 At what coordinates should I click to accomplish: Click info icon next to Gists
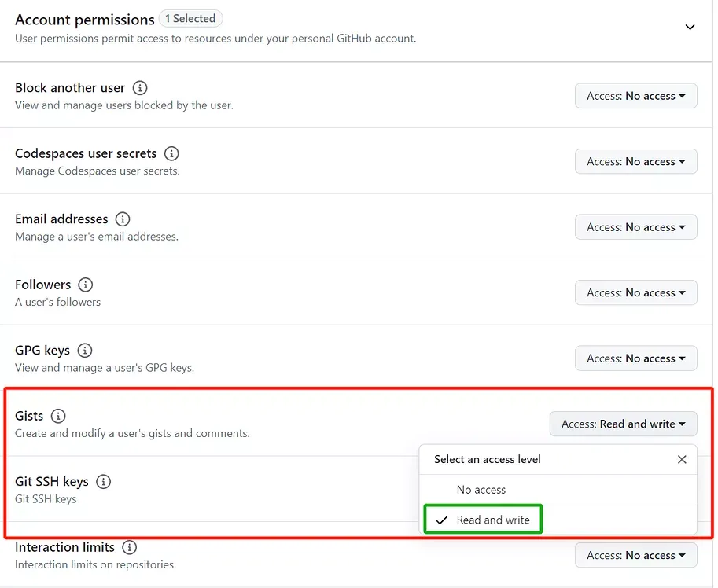pos(58,416)
